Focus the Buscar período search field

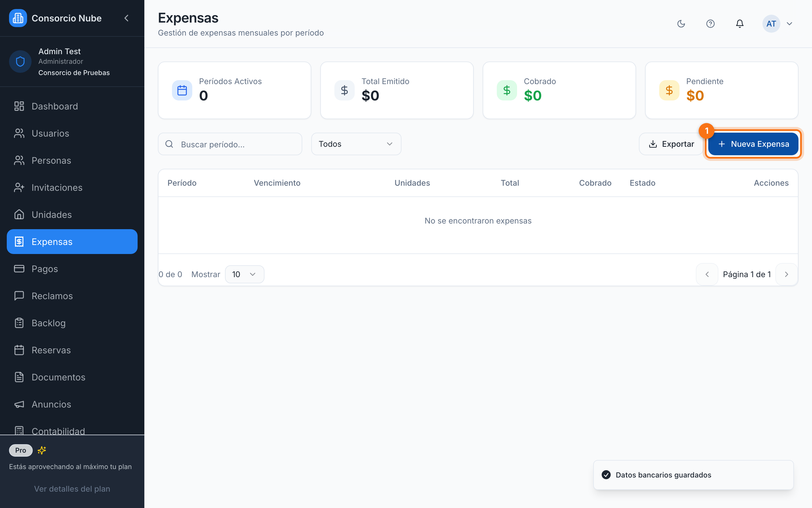click(x=230, y=144)
